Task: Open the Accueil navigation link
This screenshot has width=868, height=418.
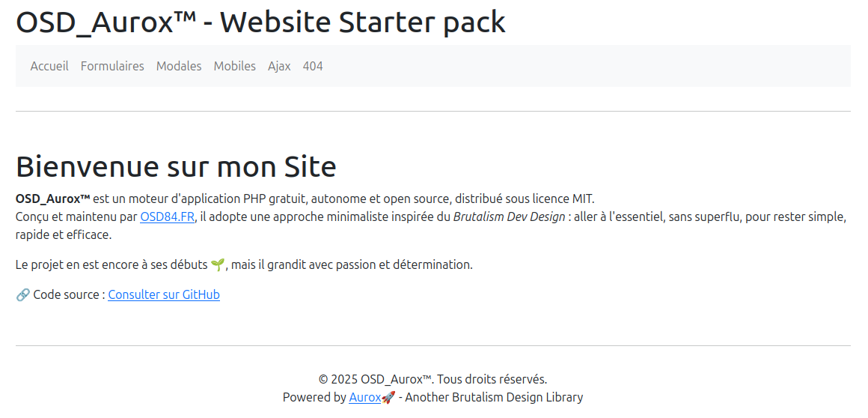Action: pyautogui.click(x=49, y=66)
